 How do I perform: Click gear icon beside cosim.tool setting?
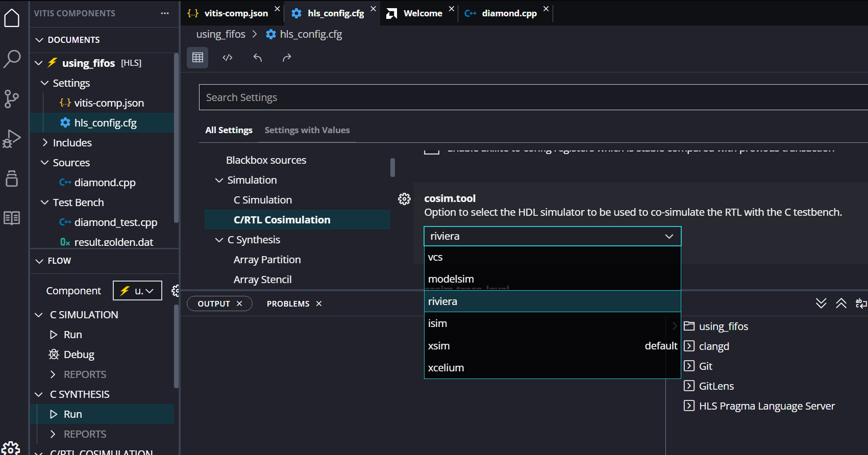click(404, 199)
